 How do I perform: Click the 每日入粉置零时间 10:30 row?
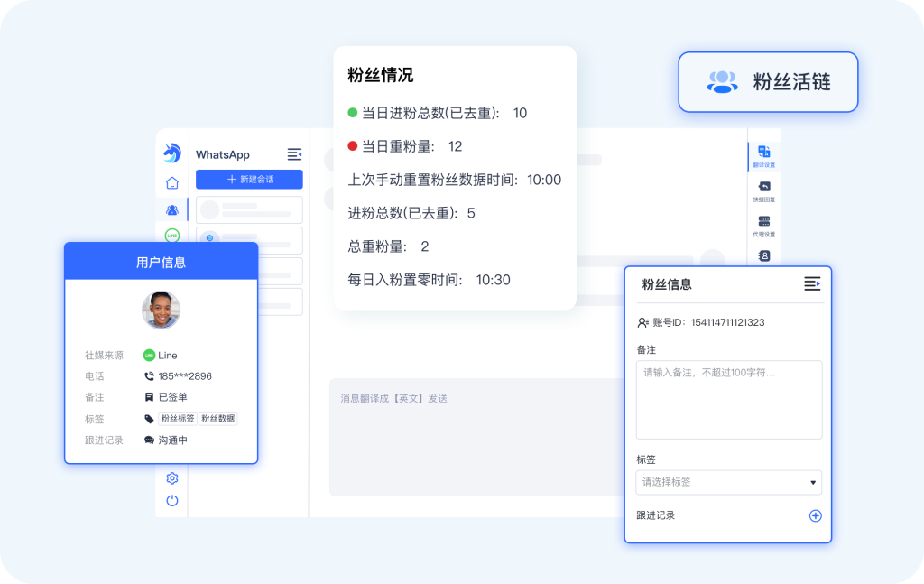(x=429, y=280)
